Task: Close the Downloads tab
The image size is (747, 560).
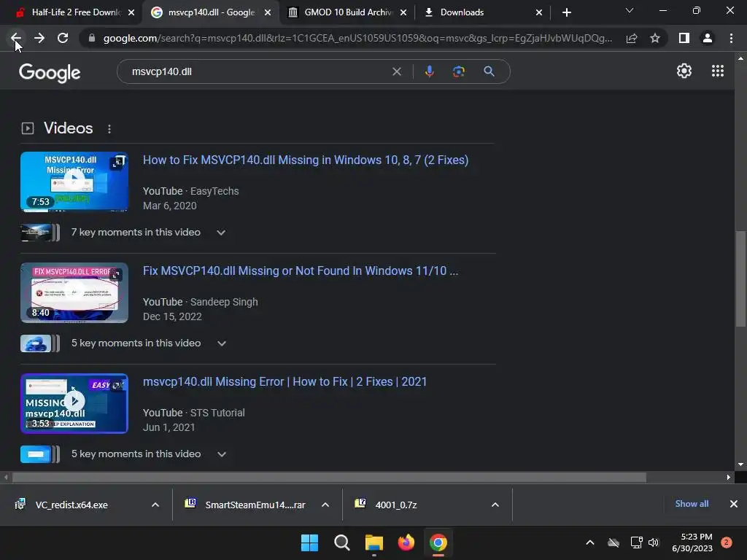Action: [x=539, y=12]
